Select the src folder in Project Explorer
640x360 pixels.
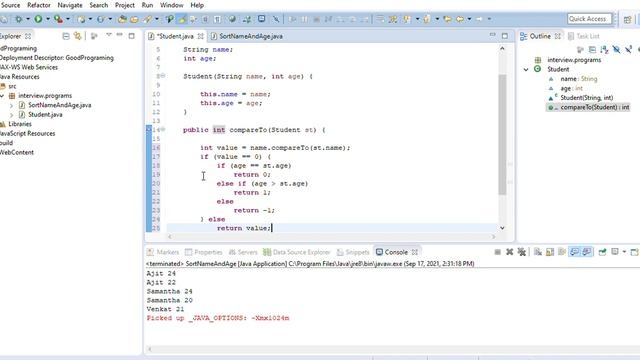(x=12, y=87)
